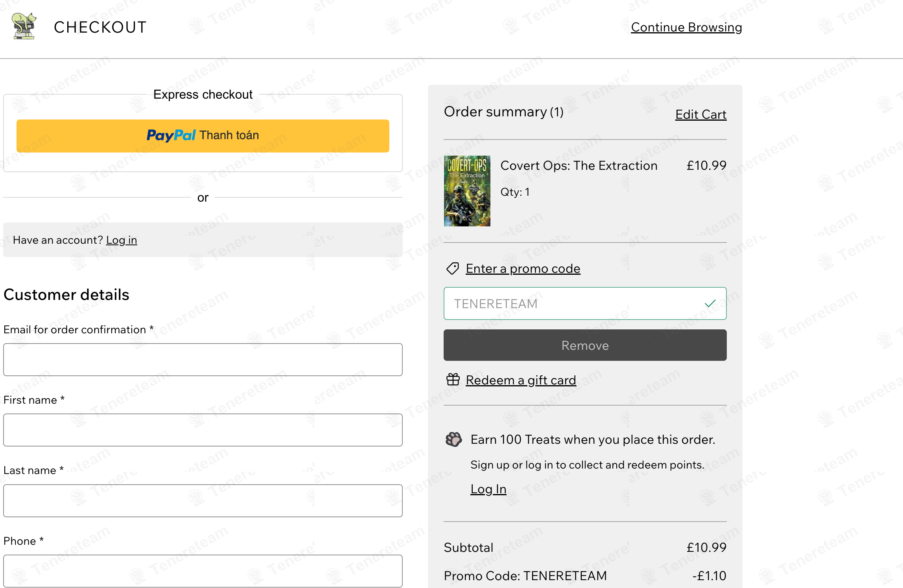The width and height of the screenshot is (903, 588).
Task: Click the green checkmark in promo field
Action: point(710,303)
